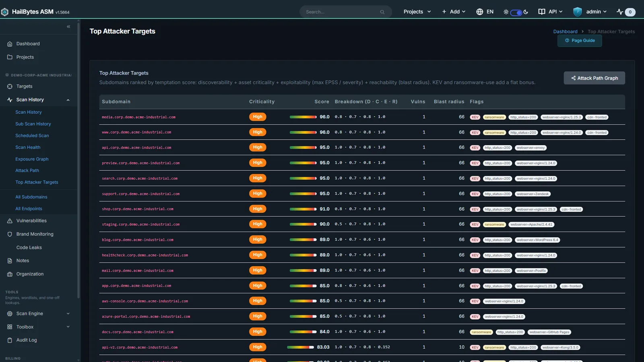The width and height of the screenshot is (644, 362).
Task: Click the Scan Engine gear icon
Action: (x=10, y=314)
